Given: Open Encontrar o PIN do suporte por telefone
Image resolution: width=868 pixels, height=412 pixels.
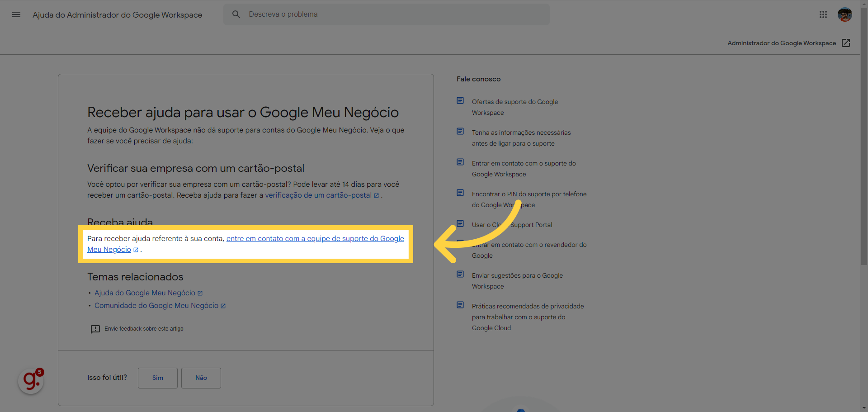Looking at the screenshot, I should point(529,199).
